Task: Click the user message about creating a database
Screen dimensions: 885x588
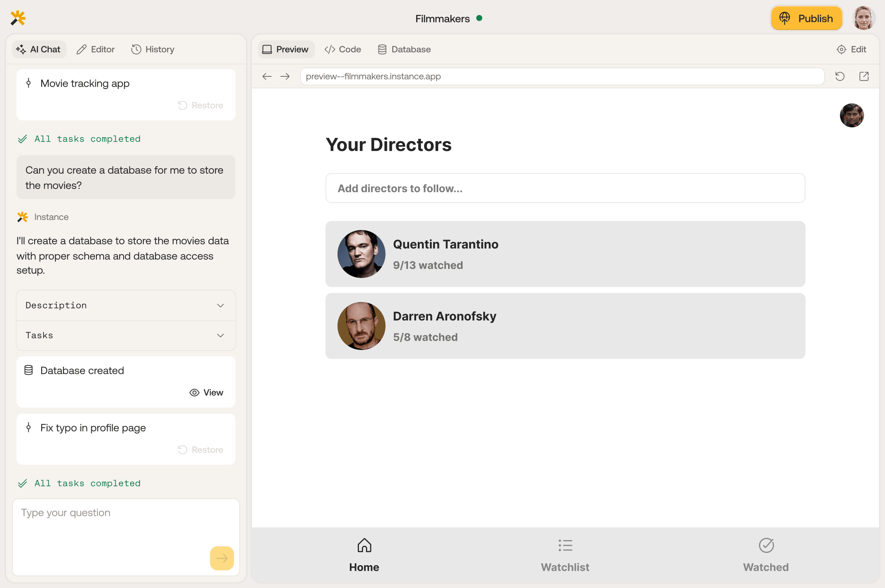Action: point(126,177)
